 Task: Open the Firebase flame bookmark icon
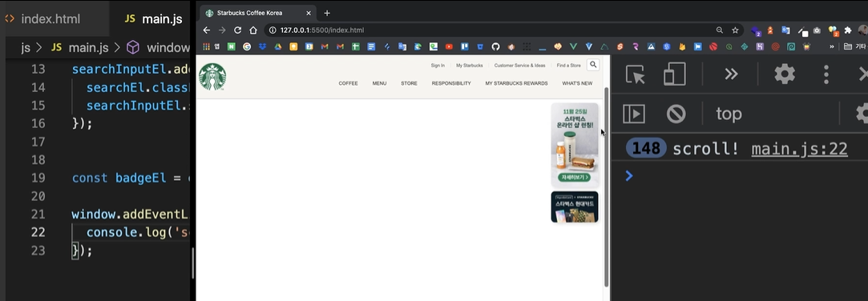[x=682, y=47]
